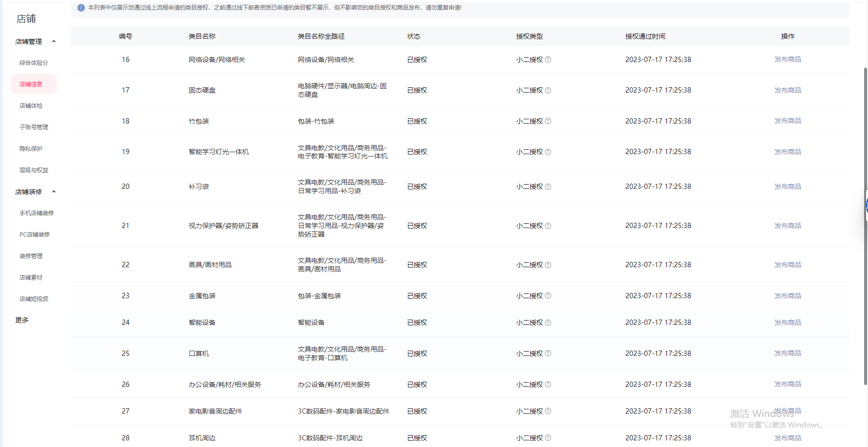This screenshot has height=447, width=868.
Task: Collapse the 店铺装修 sidebar section
Action: point(54,192)
